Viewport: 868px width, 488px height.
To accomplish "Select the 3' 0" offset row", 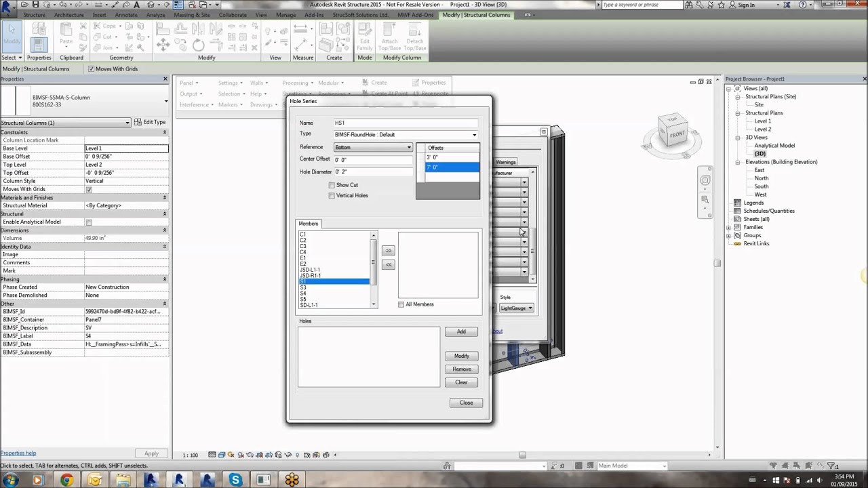I will click(x=452, y=157).
